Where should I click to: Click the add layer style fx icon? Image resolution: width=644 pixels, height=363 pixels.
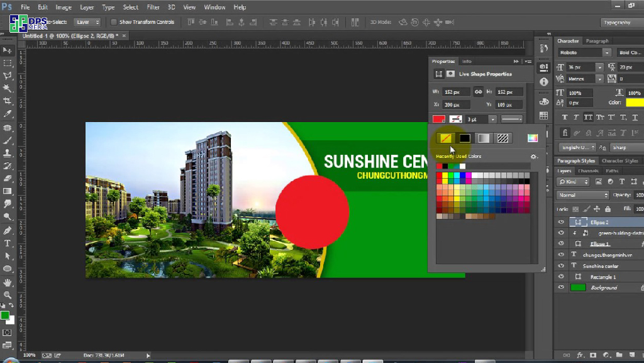point(580,355)
